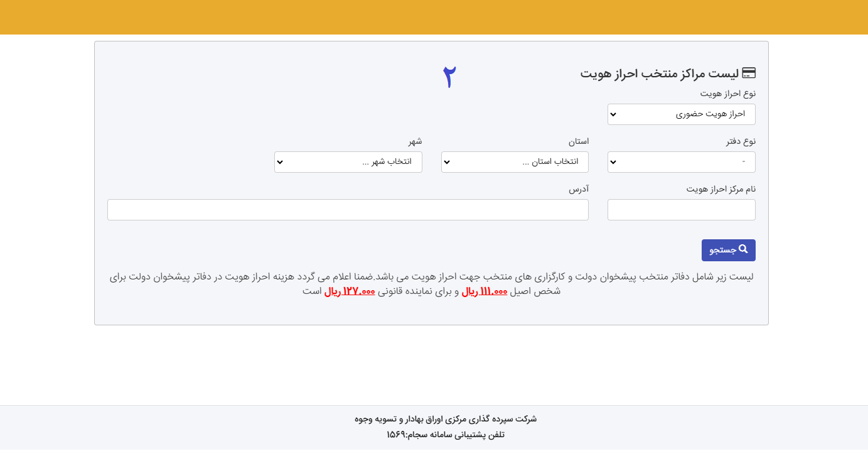Click the chevron arrow on the province selector
This screenshot has height=461, width=868.
[446, 162]
